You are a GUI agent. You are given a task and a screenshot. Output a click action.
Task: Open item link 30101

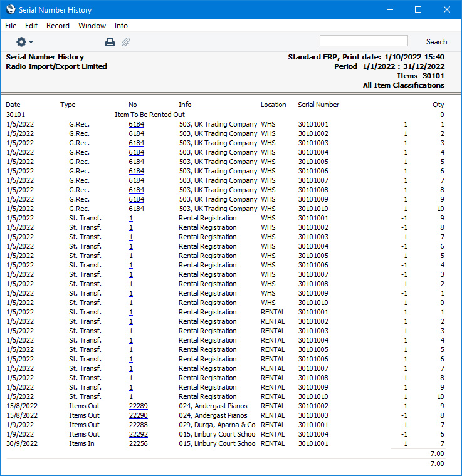point(16,115)
